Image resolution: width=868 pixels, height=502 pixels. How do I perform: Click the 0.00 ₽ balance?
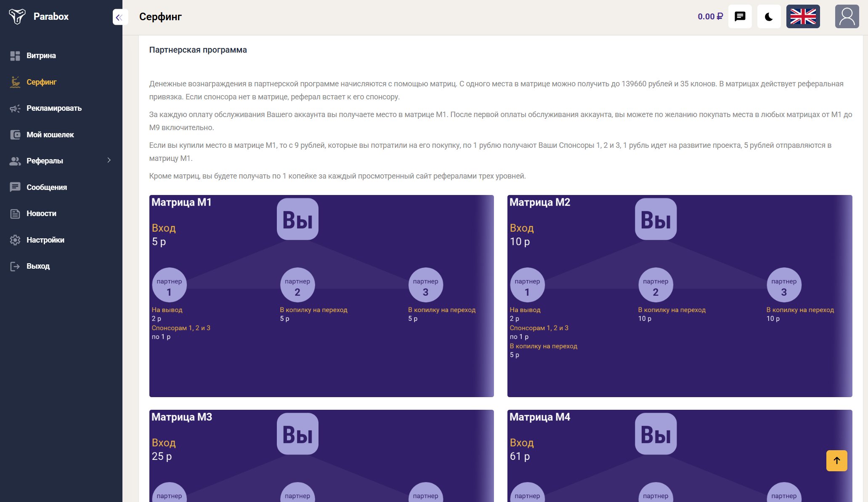710,16
